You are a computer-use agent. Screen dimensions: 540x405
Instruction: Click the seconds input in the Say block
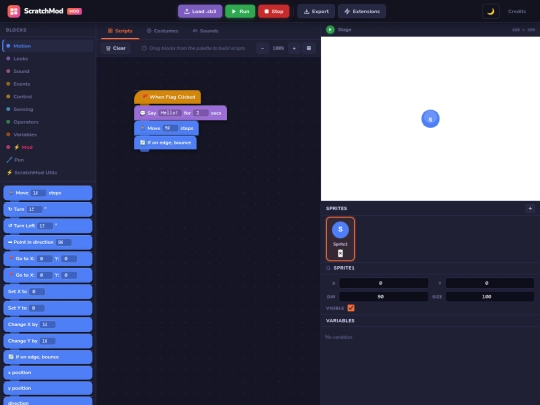[200, 113]
